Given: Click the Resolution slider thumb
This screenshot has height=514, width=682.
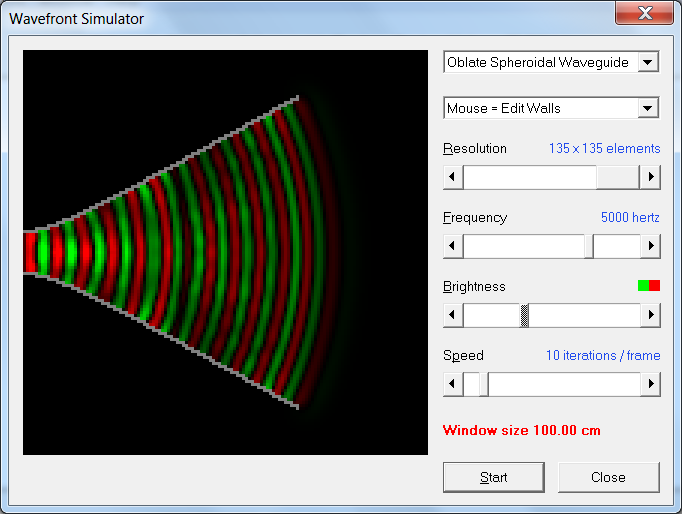Looking at the screenshot, I should tap(617, 177).
